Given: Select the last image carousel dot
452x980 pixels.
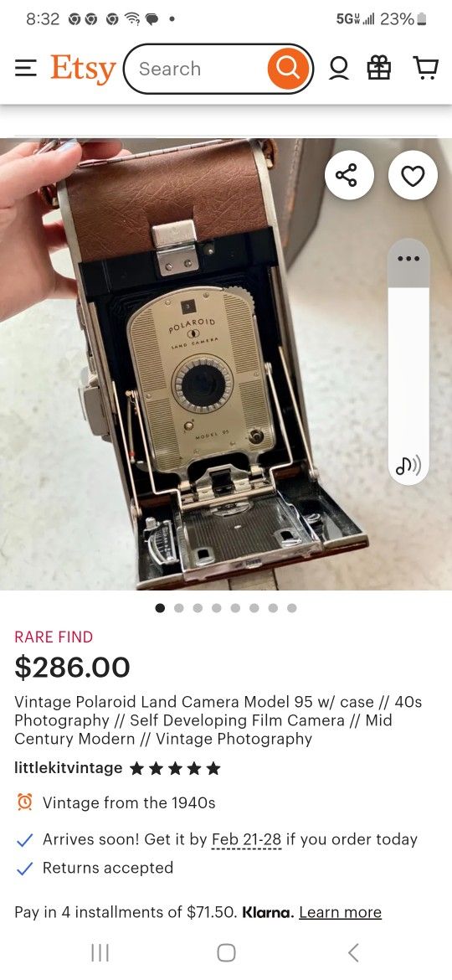Looking at the screenshot, I should 291,607.
